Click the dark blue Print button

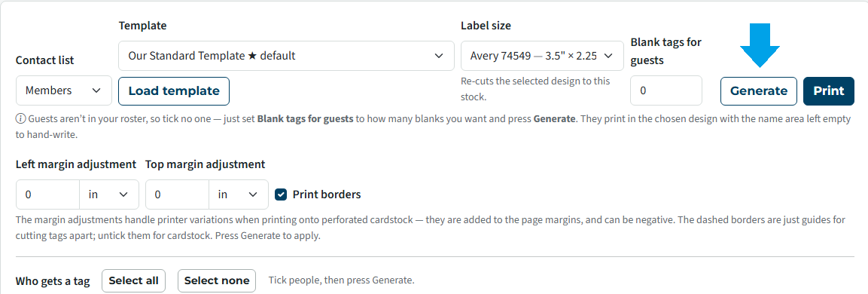(829, 91)
